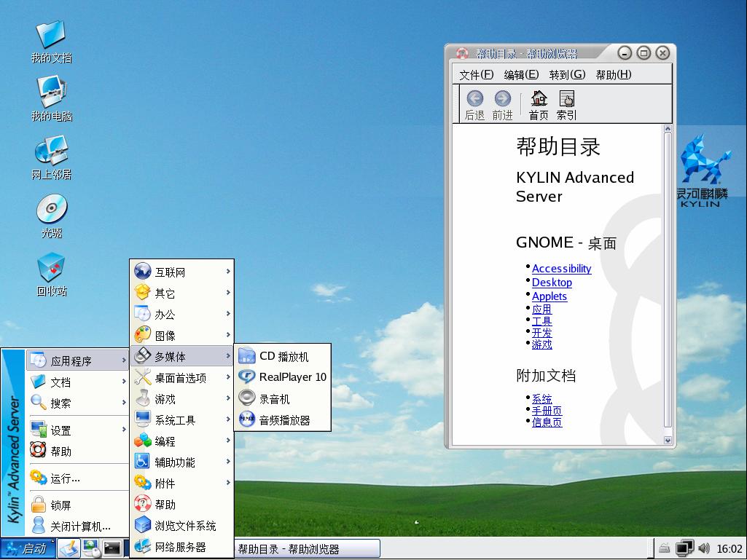Expand the 互联网 submenu arrow
This screenshot has height=560, width=747.
point(228,270)
